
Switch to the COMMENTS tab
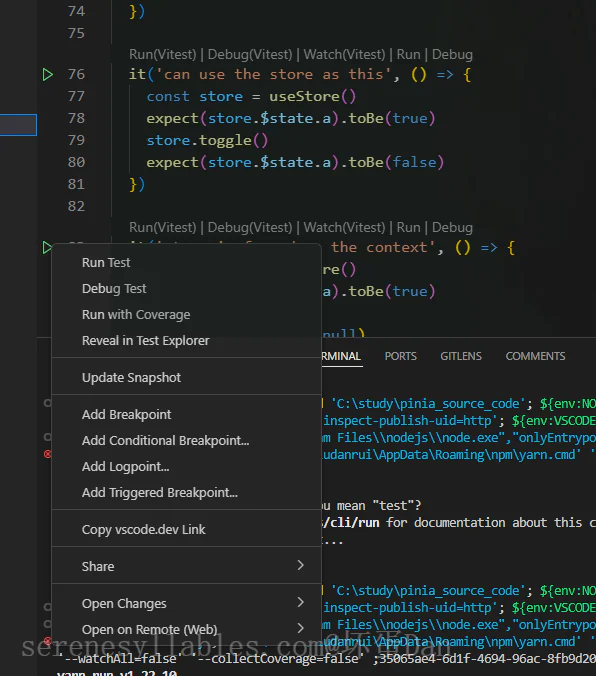click(535, 356)
